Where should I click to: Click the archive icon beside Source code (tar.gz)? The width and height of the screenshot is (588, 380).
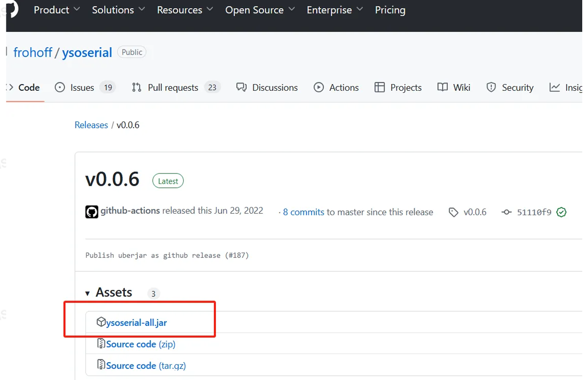[x=101, y=365]
